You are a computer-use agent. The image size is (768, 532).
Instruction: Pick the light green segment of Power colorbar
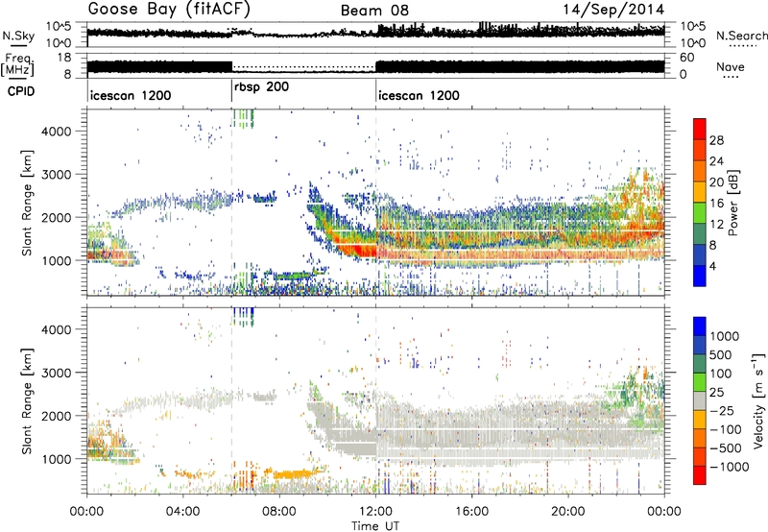[x=700, y=212]
